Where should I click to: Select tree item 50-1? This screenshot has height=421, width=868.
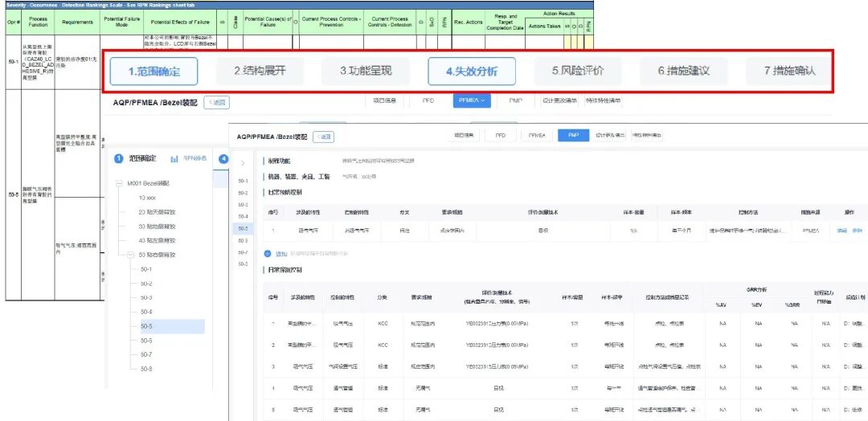pos(146,269)
